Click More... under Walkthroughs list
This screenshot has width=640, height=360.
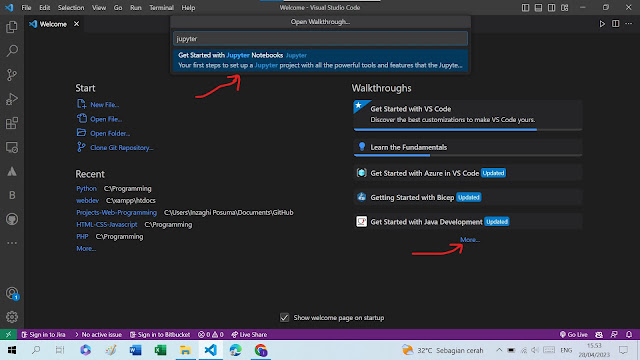[470, 240]
